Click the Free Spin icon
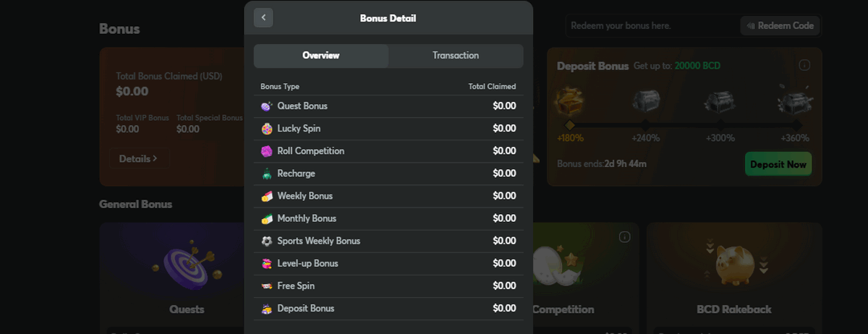Viewport: 868px width, 334px height. coord(266,286)
